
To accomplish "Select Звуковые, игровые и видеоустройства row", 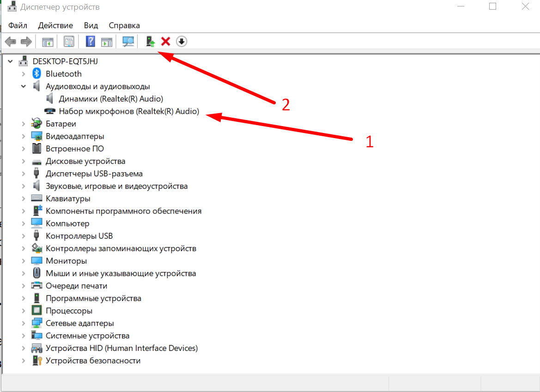I will point(117,186).
